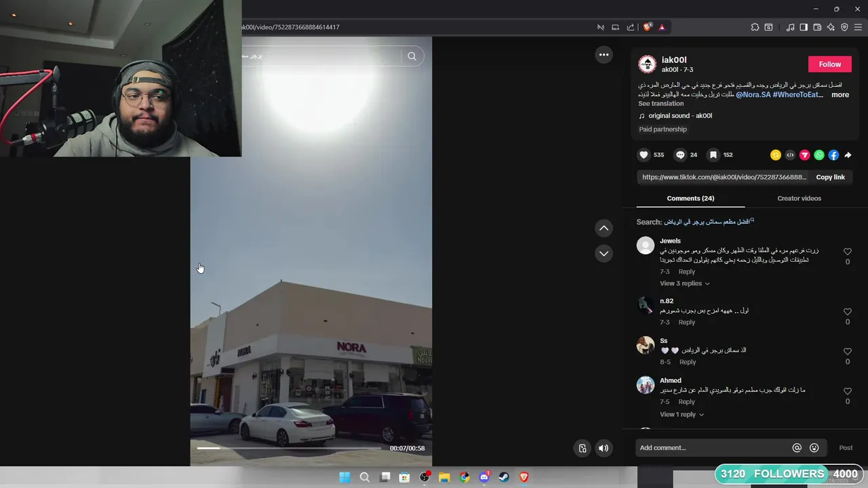Open Windows taskbar search
Viewport: 868px width, 488px height.
[x=364, y=477]
